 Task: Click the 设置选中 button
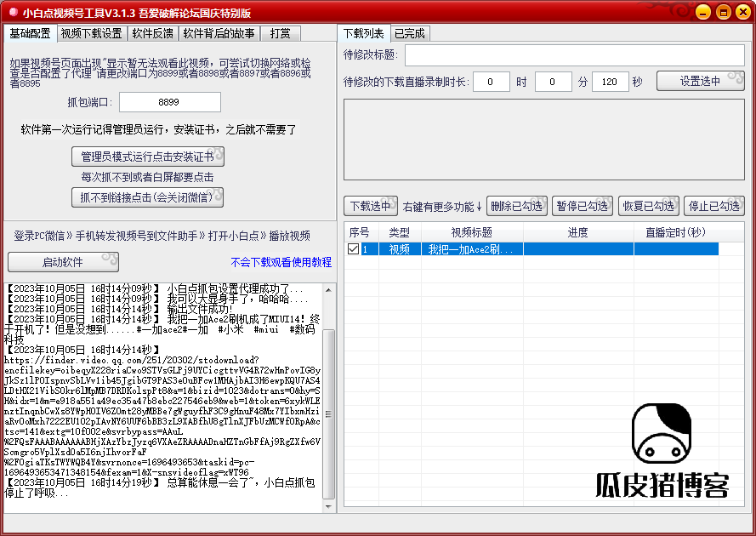[x=701, y=82]
